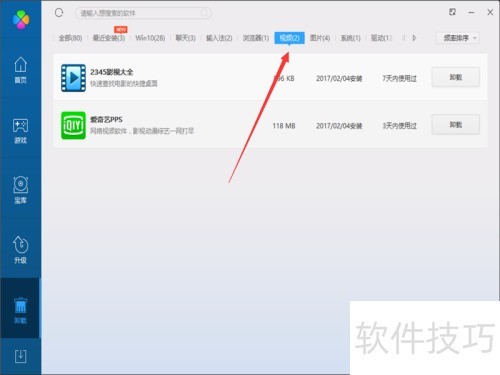Close the software manager window
This screenshot has height=375, width=500.
[x=490, y=12]
